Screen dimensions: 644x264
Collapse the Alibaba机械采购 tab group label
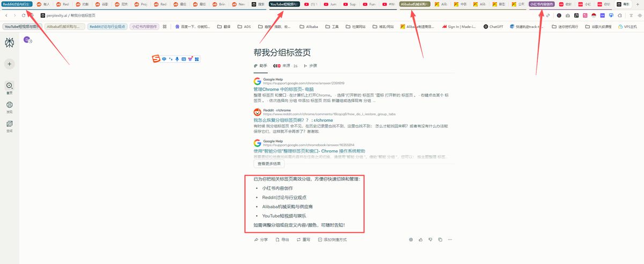(415, 4)
